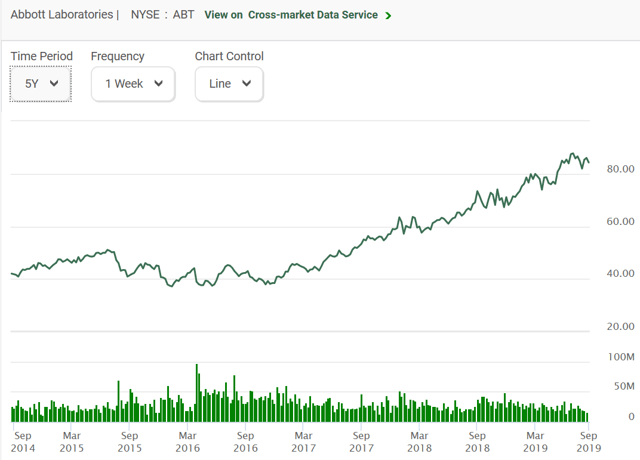Click the Mar 2019 x-axis label
The image size is (640, 460).
(535, 442)
